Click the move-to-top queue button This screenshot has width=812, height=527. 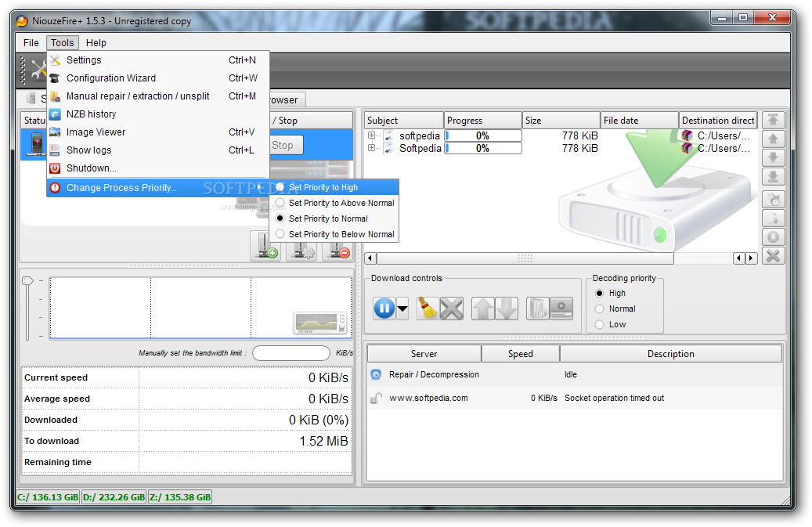[773, 120]
